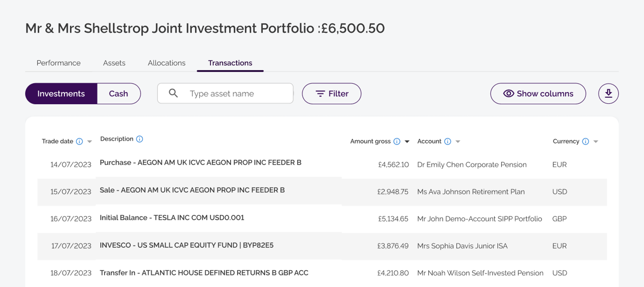Viewport: 644px width, 287px height.
Task: Sort by Trade date dropdown arrow
Action: (x=89, y=142)
